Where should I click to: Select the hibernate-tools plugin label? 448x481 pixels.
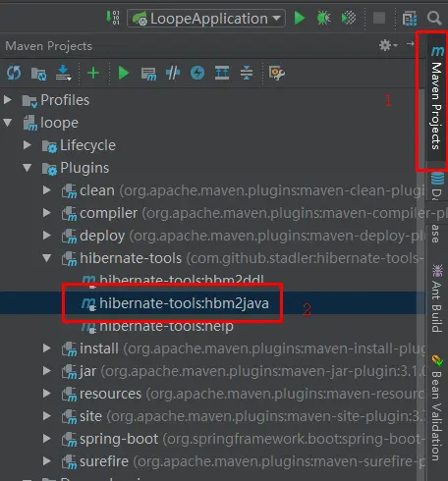click(x=131, y=258)
